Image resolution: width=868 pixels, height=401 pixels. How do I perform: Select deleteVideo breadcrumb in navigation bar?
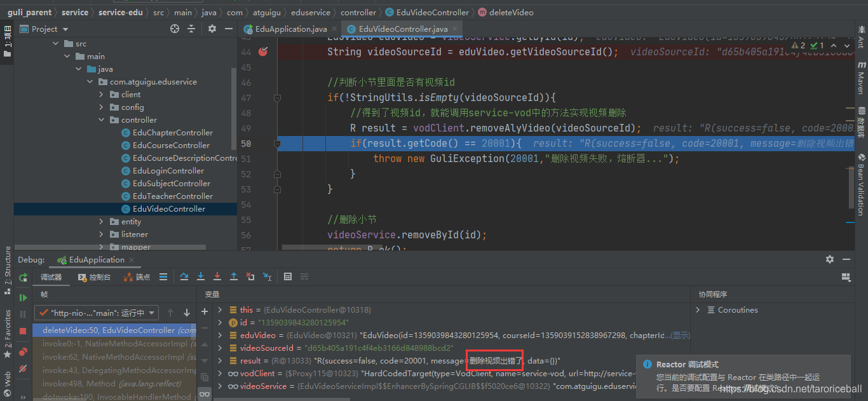point(505,12)
